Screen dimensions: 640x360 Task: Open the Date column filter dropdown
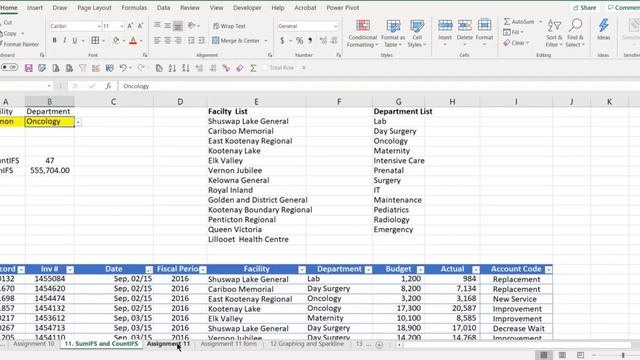coord(149,269)
